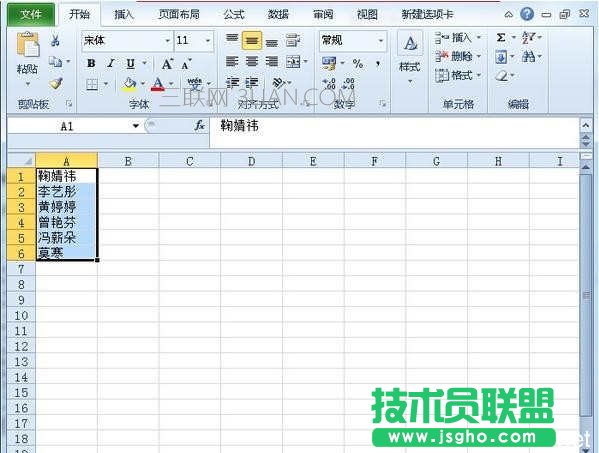Open the 样式 styles gallery

click(410, 57)
